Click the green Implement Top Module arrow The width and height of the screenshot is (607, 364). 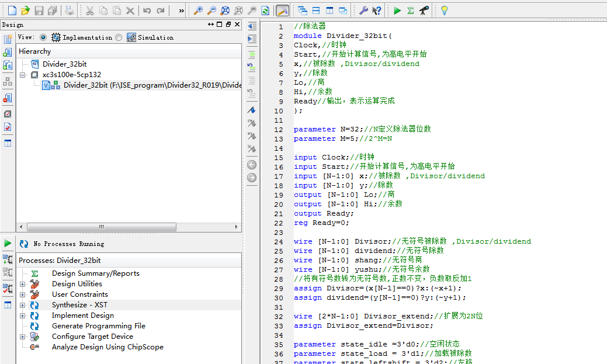397,11
